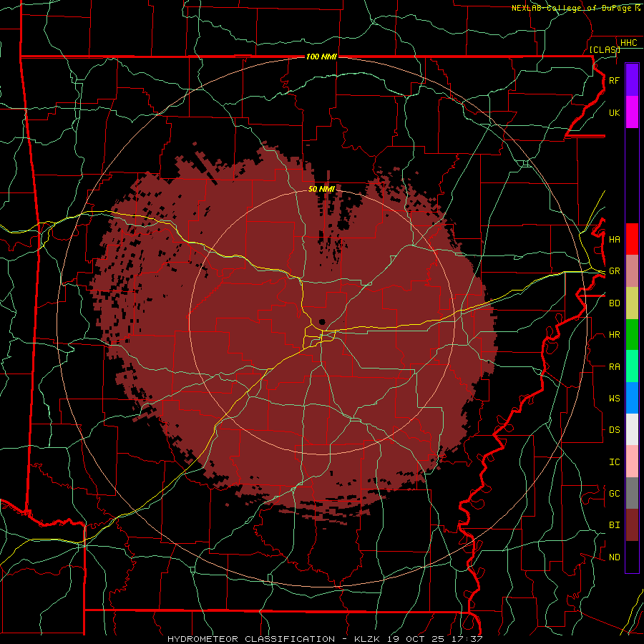Click the 100 NMI range ring label
This screenshot has width=644, height=644.
[x=321, y=57]
